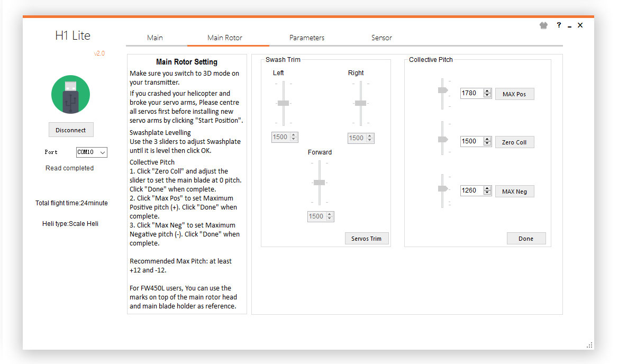
Task: Click the window resize grip at bottom-right corner
Action: (589, 345)
